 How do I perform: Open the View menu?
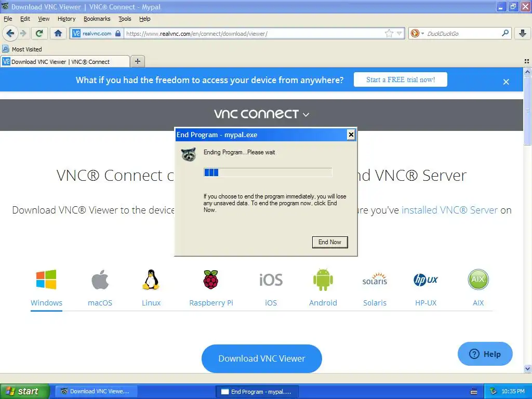click(44, 19)
